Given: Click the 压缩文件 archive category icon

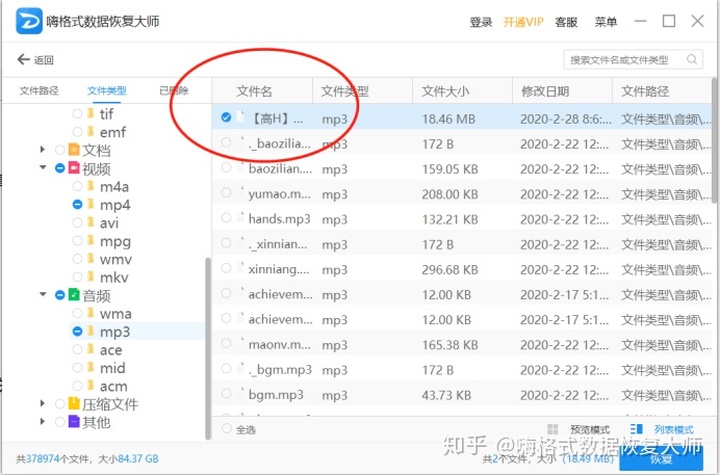Looking at the screenshot, I should point(74,403).
